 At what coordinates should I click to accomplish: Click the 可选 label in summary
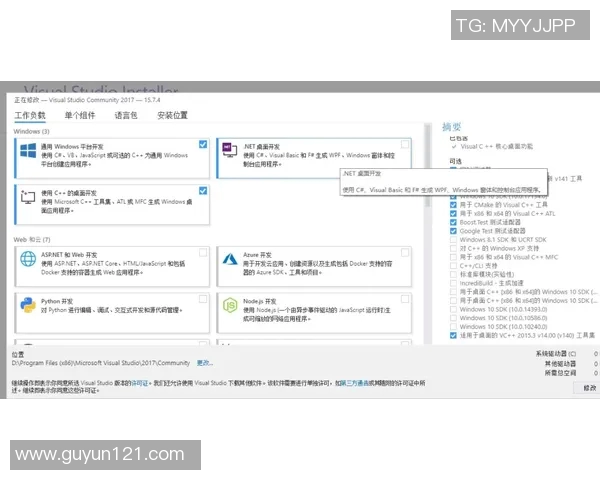pos(455,161)
